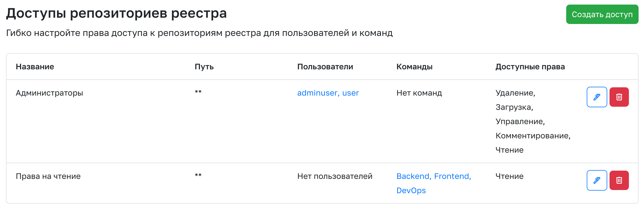The image size is (644, 210).
Task: Click the Нет пользователей cell text
Action: coord(335,176)
